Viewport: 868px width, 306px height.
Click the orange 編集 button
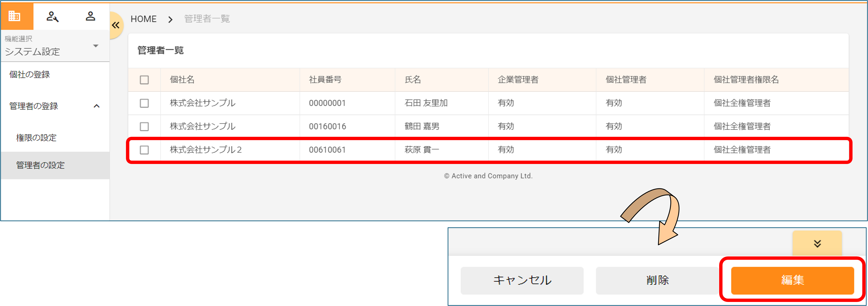click(792, 280)
